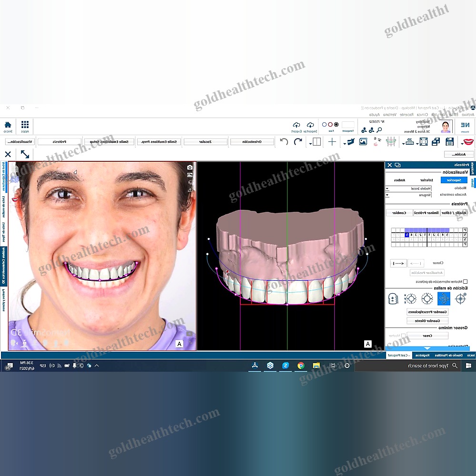Redo the last action
Viewport: 476px width, 476px height.
[298, 141]
